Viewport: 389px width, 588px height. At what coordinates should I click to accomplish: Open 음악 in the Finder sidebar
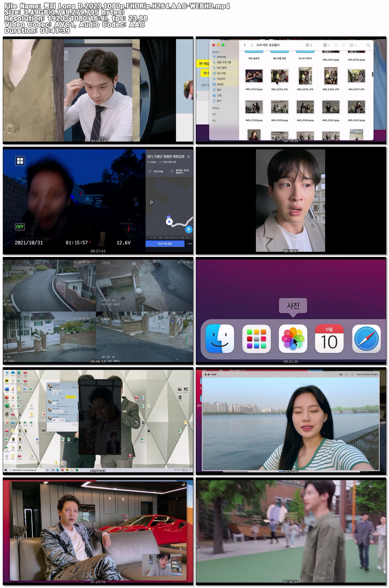point(217,90)
